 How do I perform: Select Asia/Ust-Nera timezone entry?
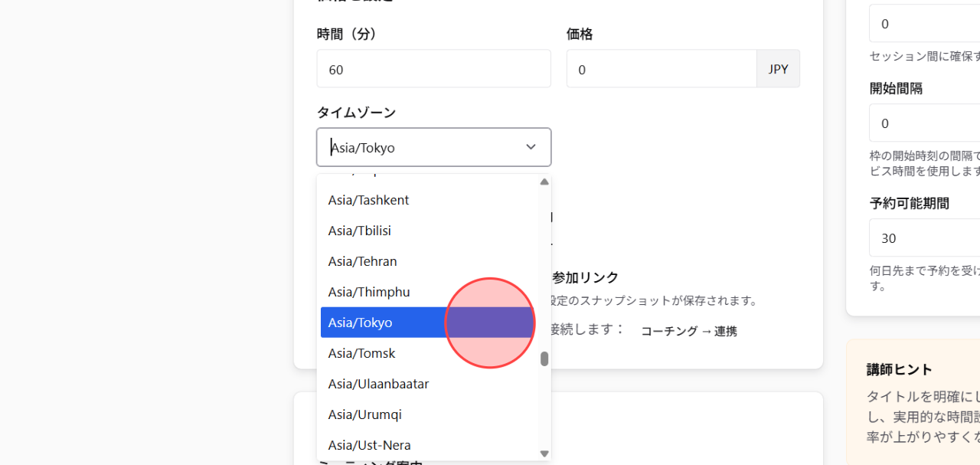(429, 445)
